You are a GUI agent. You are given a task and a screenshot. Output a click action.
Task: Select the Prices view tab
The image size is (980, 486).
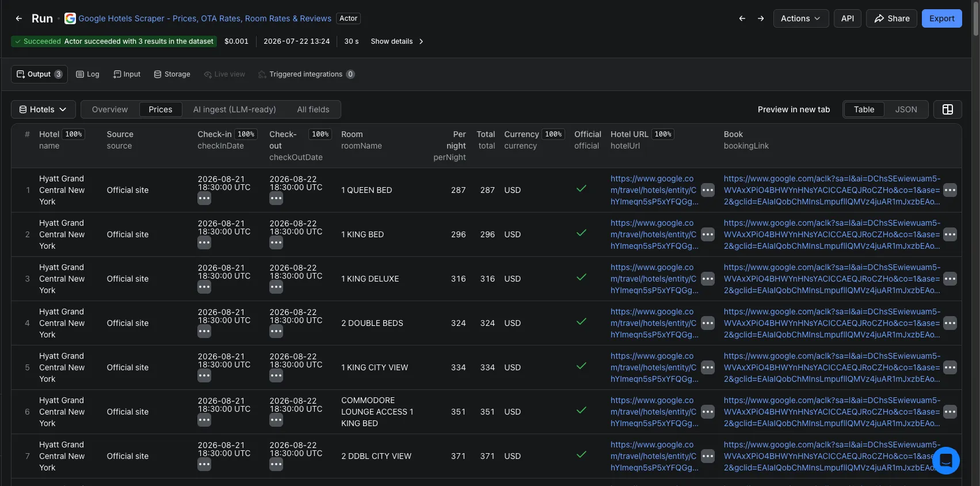click(x=161, y=109)
